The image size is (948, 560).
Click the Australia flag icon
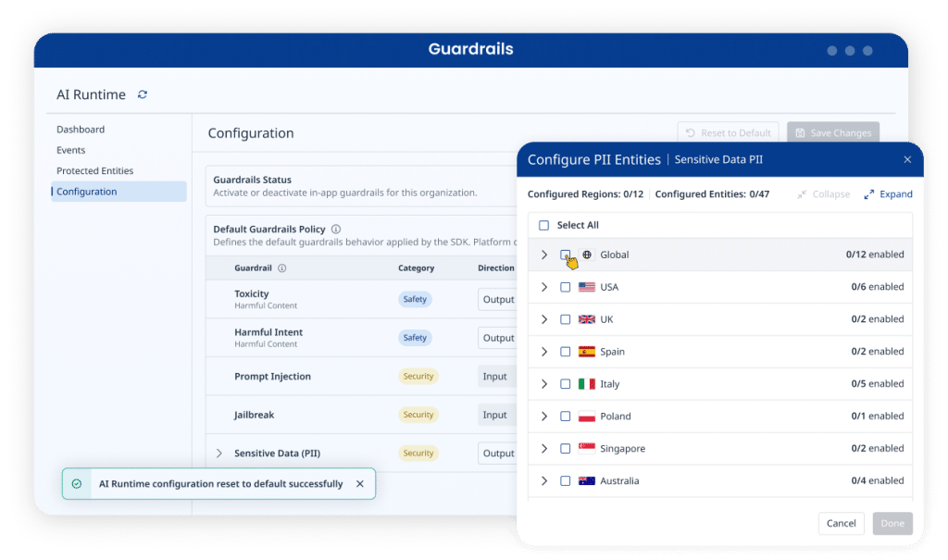pyautogui.click(x=586, y=480)
